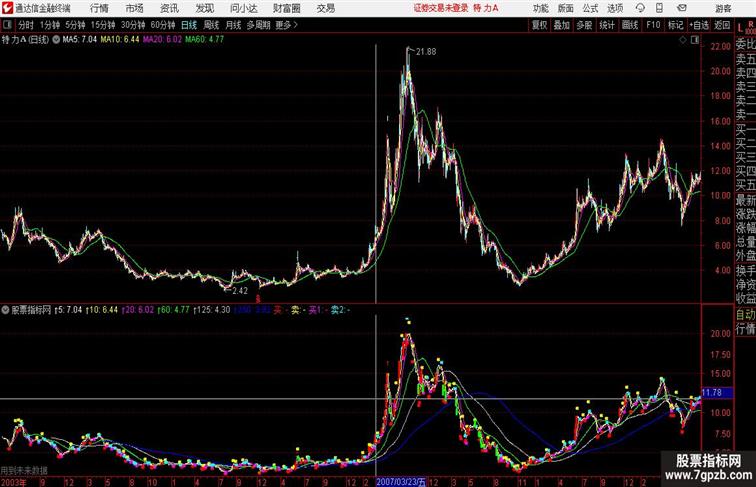Click the red marker below the 2.42 low
Image resolution: width=756 pixels, height=487 pixels.
tap(258, 299)
